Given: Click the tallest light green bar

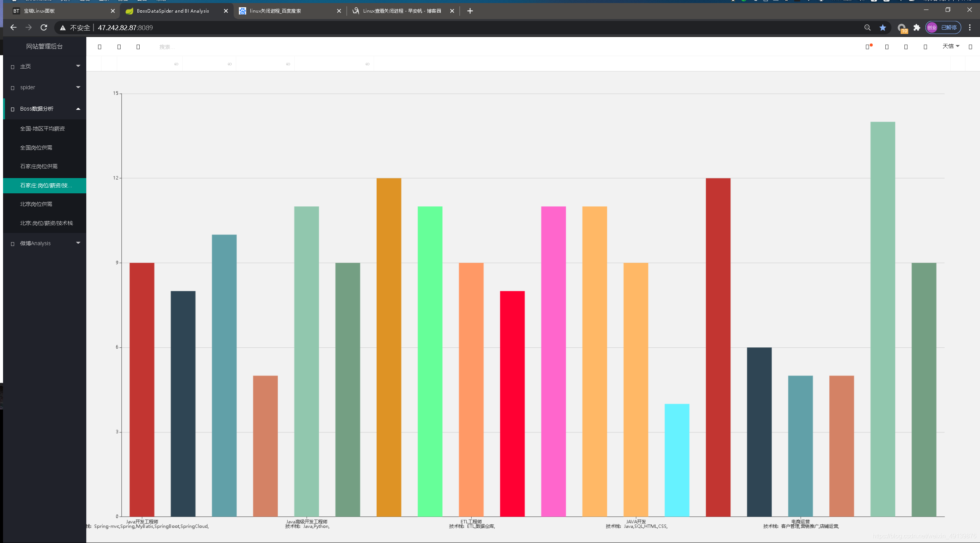Looking at the screenshot, I should tap(882, 319).
